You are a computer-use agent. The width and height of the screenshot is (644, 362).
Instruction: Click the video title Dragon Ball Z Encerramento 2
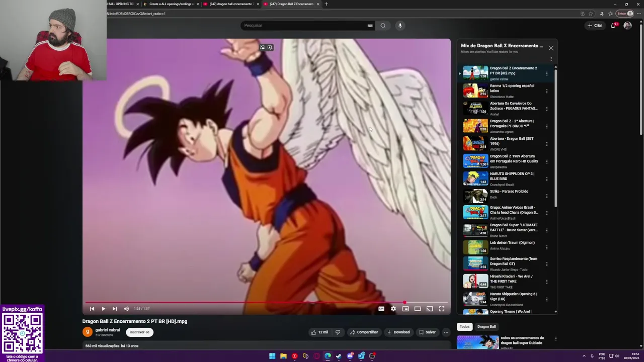[135, 322]
